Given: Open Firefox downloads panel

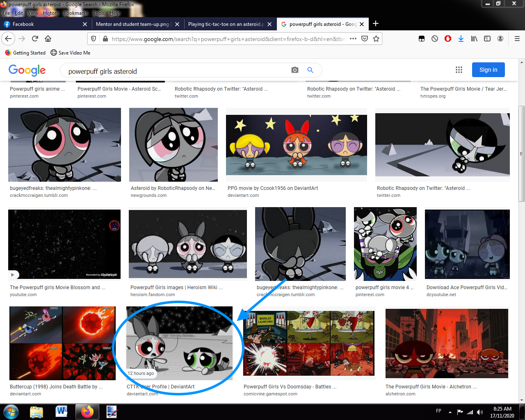Looking at the screenshot, I should [x=461, y=39].
